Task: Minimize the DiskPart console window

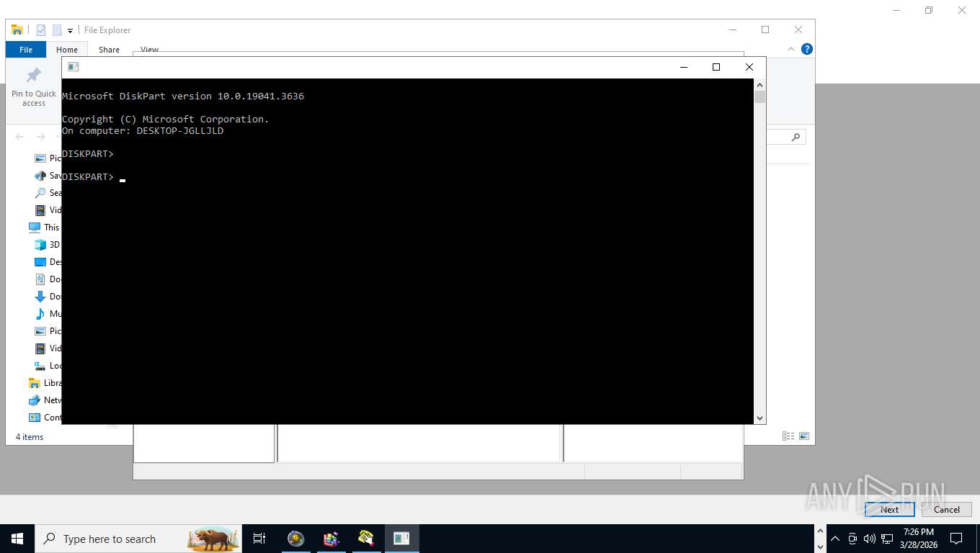Action: [684, 67]
